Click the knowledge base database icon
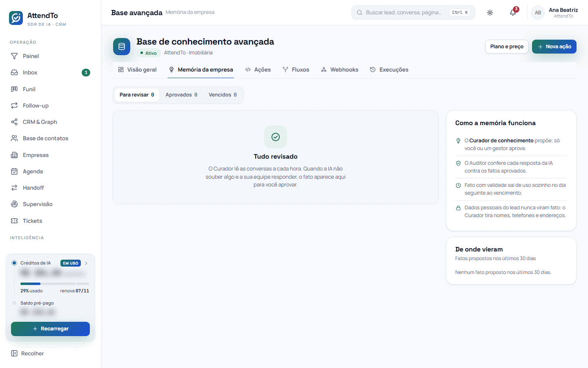The width and height of the screenshot is (588, 368). [122, 47]
